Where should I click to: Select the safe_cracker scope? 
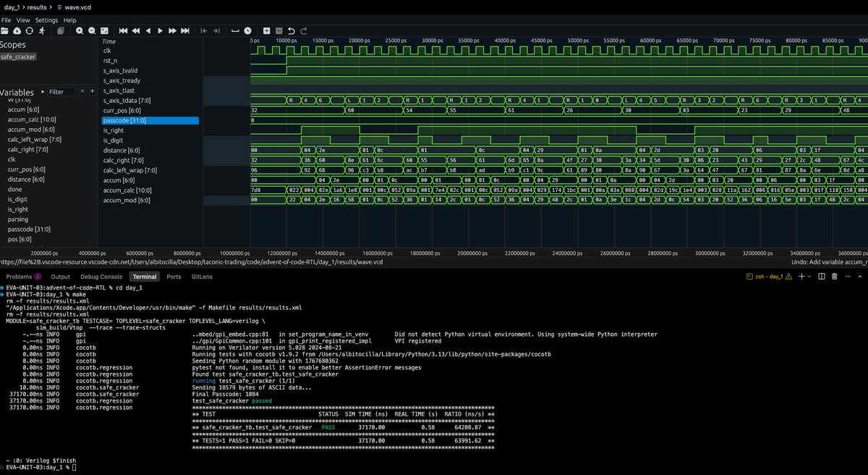18,56
